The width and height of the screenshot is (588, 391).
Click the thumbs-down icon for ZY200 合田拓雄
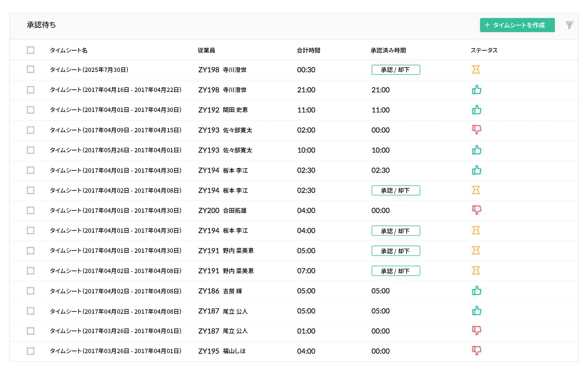pyautogui.click(x=476, y=211)
